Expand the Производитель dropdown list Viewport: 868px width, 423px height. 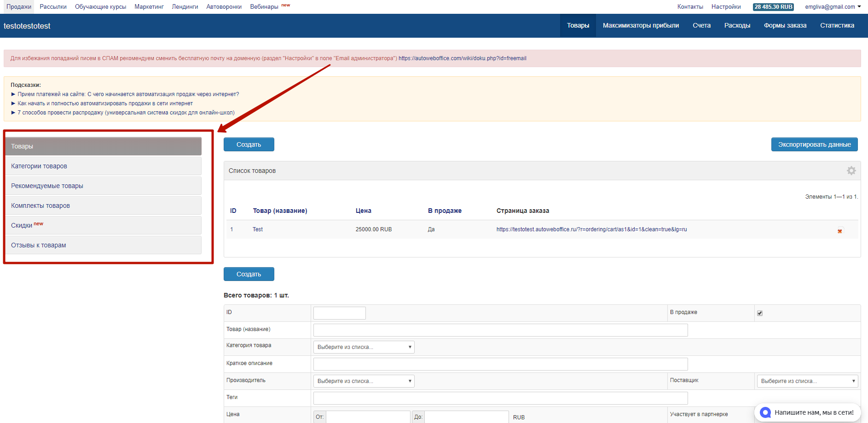coord(364,381)
